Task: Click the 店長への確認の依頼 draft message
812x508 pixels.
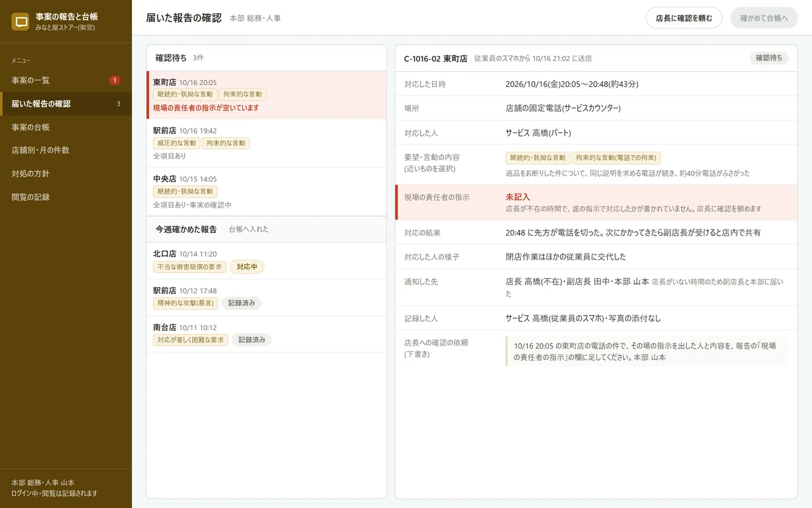Action: 647,351
